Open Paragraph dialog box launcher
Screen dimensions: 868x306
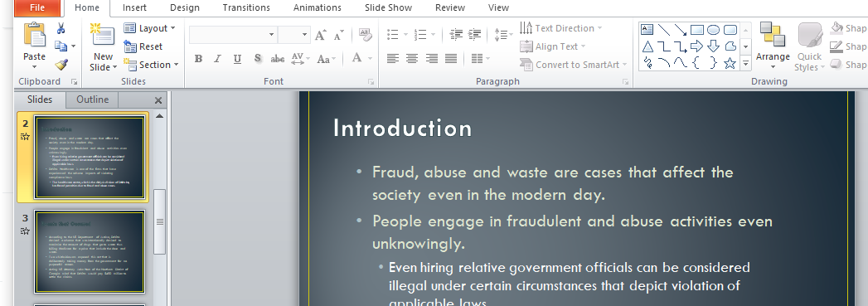(626, 82)
